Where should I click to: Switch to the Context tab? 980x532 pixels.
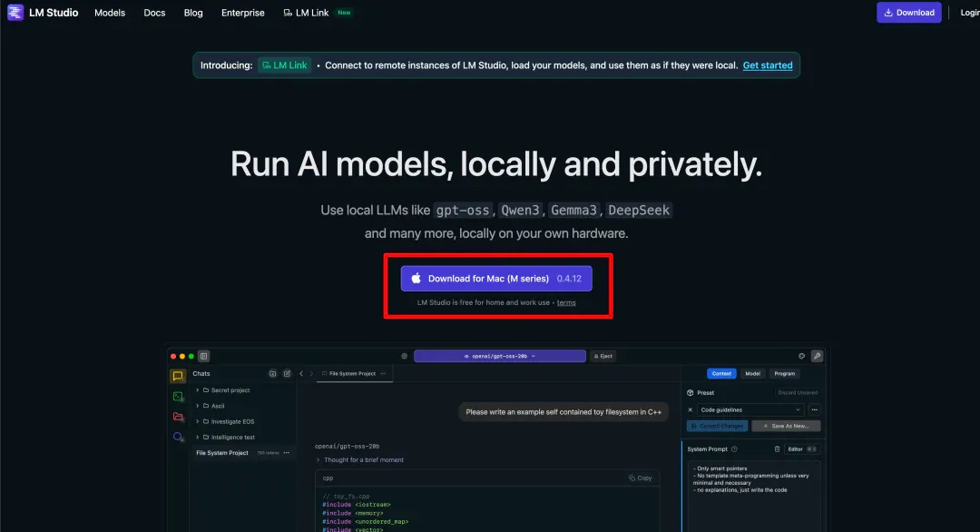pos(721,374)
